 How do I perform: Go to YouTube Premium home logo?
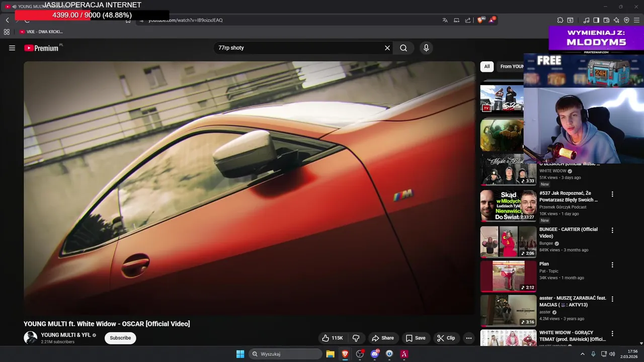click(41, 48)
